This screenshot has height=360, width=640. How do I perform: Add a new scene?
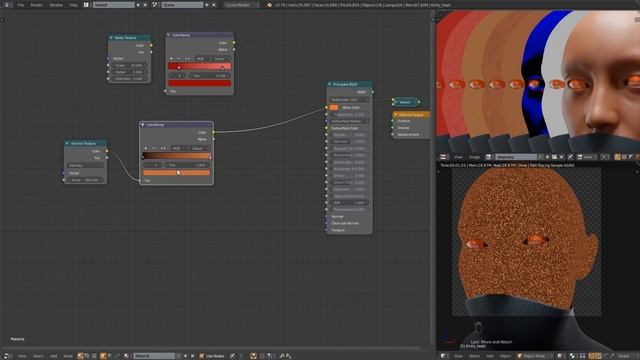tap(207, 5)
